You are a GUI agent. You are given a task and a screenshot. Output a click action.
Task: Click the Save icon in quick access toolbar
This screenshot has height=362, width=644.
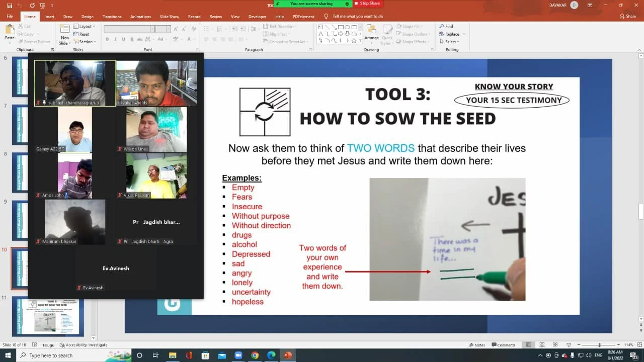(10, 5)
